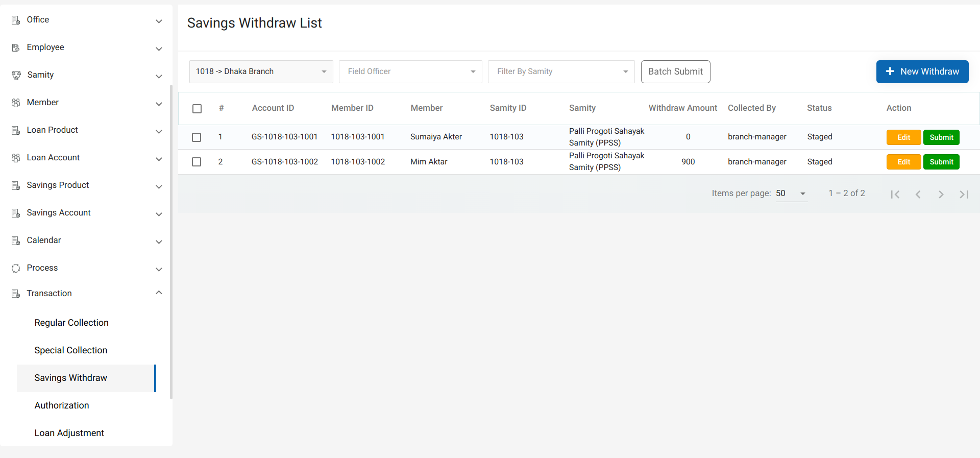
Task: Click the Withdraw Amount column header
Action: click(x=682, y=108)
